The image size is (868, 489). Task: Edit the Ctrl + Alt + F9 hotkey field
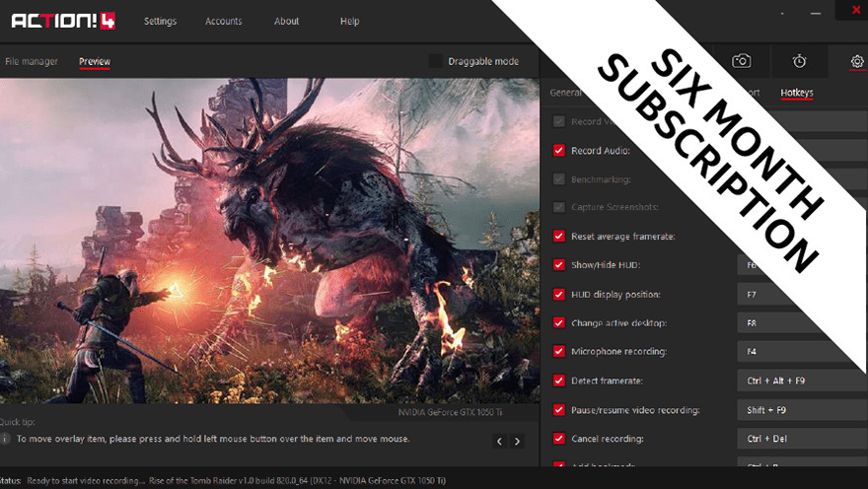click(x=802, y=381)
